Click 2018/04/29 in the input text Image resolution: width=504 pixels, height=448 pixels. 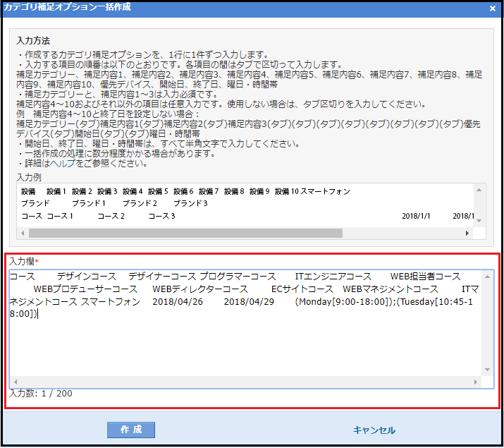pos(249,302)
